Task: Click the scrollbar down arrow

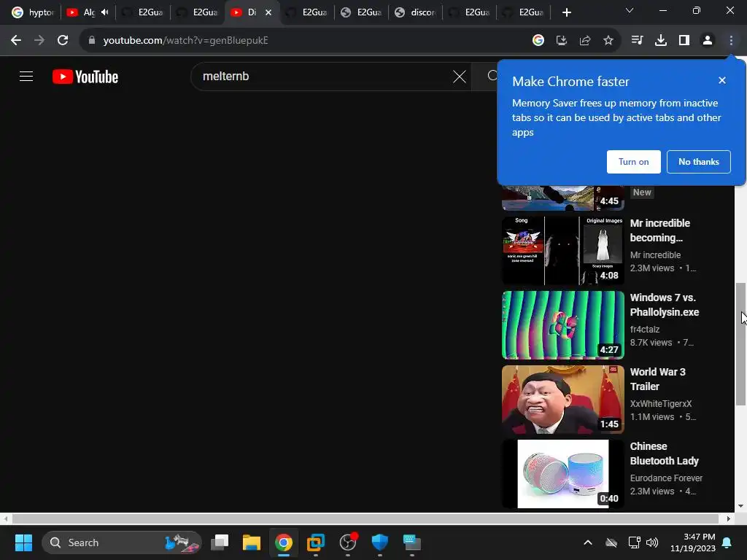Action: [x=740, y=506]
